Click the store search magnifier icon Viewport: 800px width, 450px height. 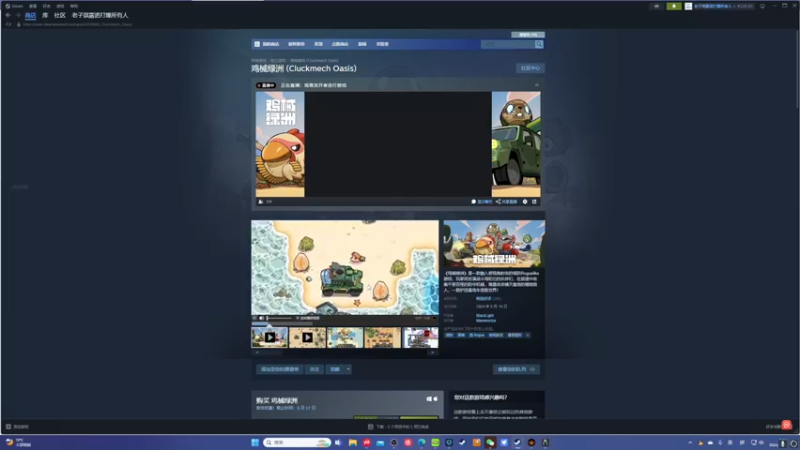539,44
